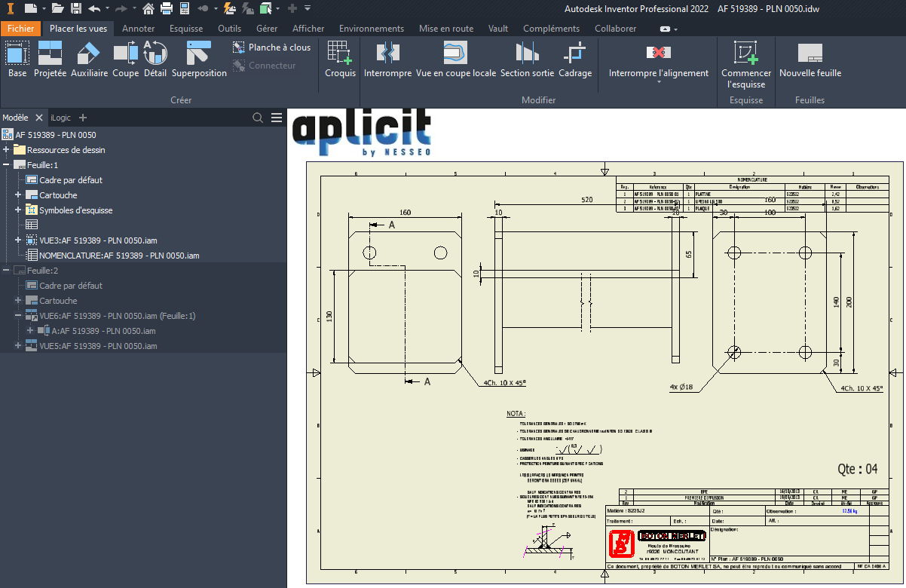Use the Interrompre break view tool
This screenshot has width=906, height=588.
point(387,60)
